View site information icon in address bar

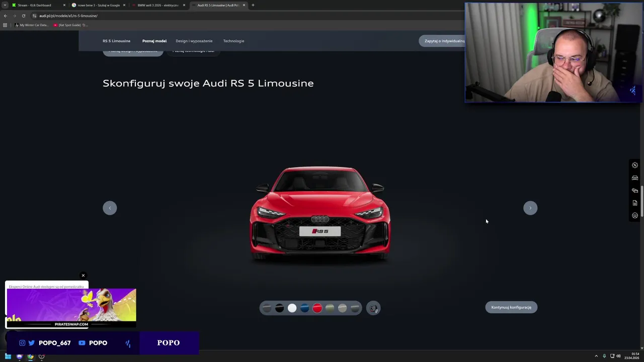[x=34, y=16]
